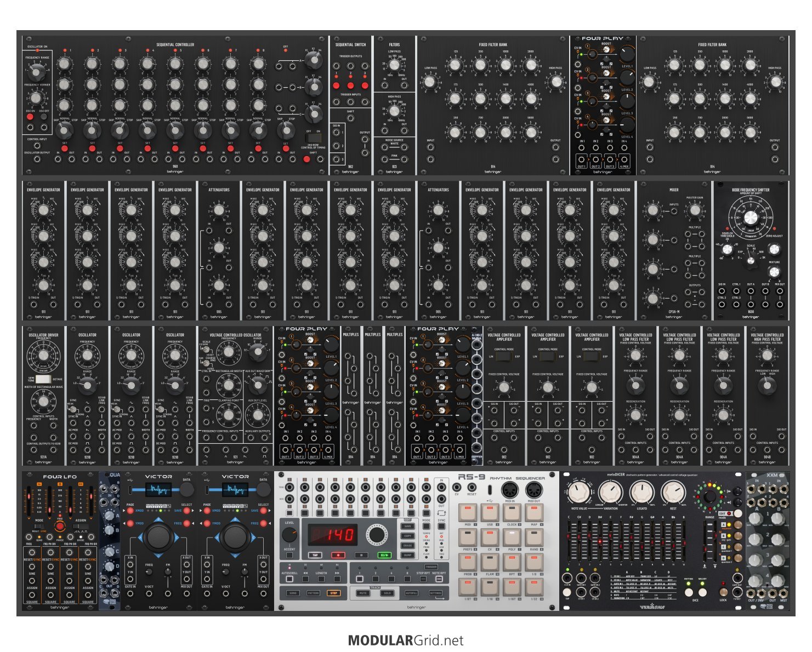Image resolution: width=812 pixels, height=652 pixels.
Task: Flip the Semitone/Octave switch on Oscillator Driver
Action: coord(43,379)
